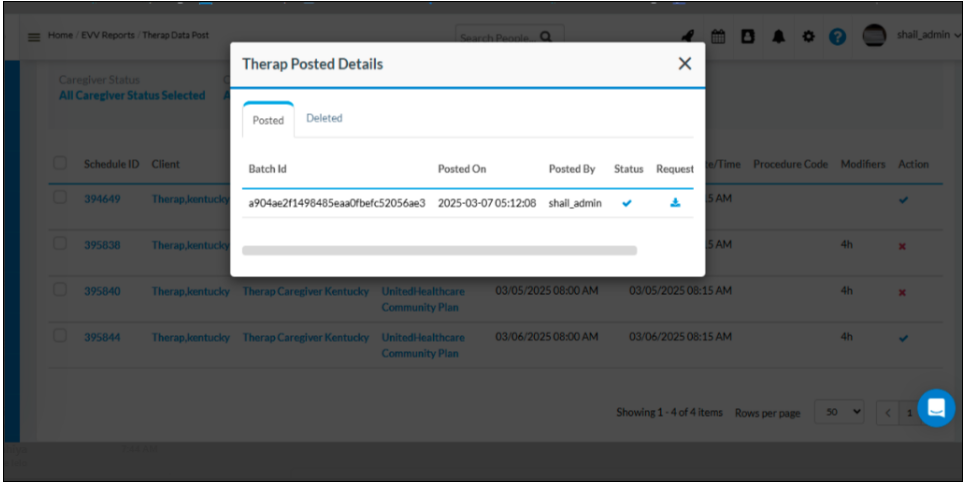
Task: Open the hamburger navigation menu
Action: point(34,36)
